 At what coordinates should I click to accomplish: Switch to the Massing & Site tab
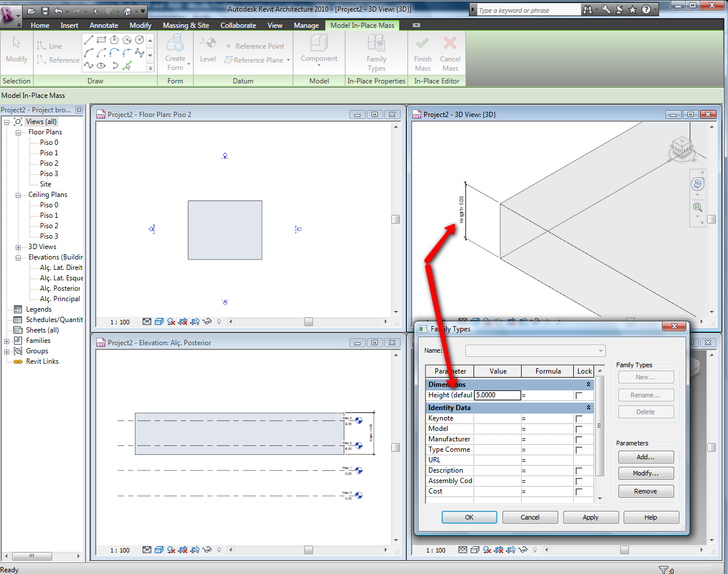185,25
